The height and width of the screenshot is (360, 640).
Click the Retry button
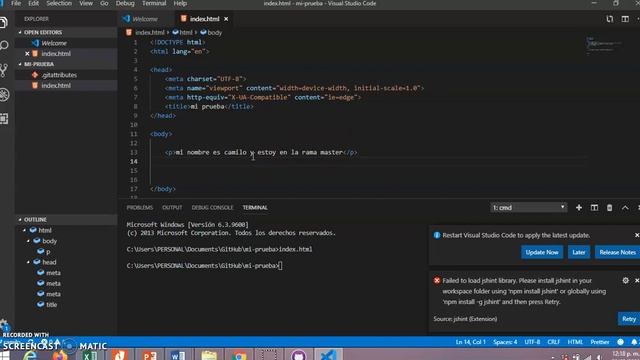click(x=629, y=319)
